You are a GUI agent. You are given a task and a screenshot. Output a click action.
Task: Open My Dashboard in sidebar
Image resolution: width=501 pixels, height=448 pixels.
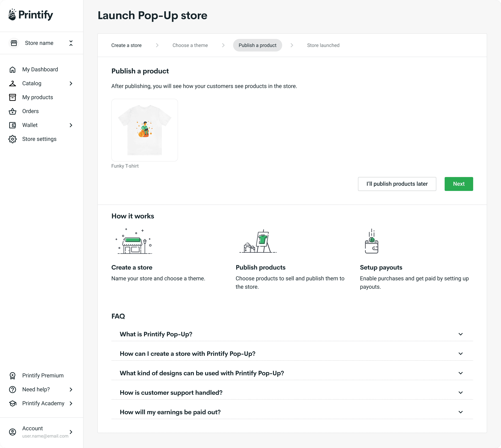[40, 69]
